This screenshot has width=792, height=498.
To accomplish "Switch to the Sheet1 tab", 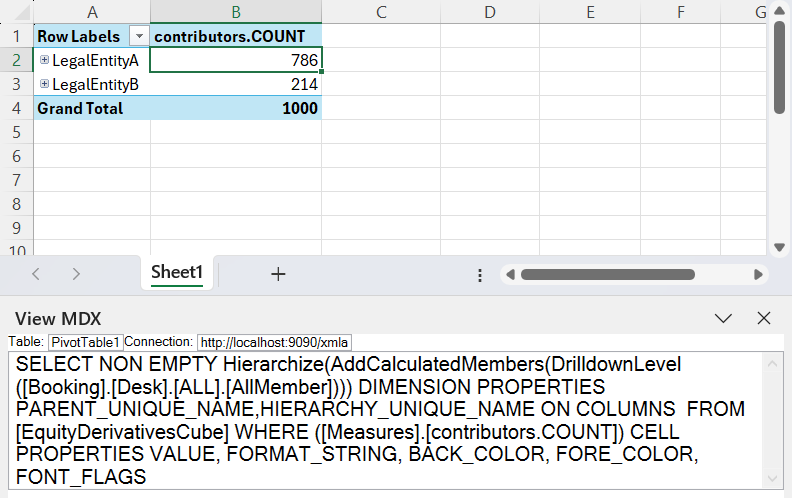I will tap(177, 272).
